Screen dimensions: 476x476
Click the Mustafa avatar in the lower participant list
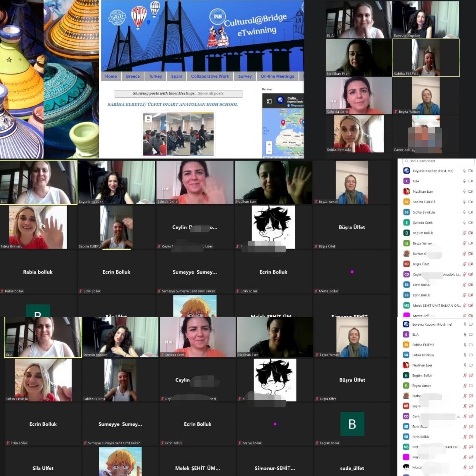click(x=406, y=467)
